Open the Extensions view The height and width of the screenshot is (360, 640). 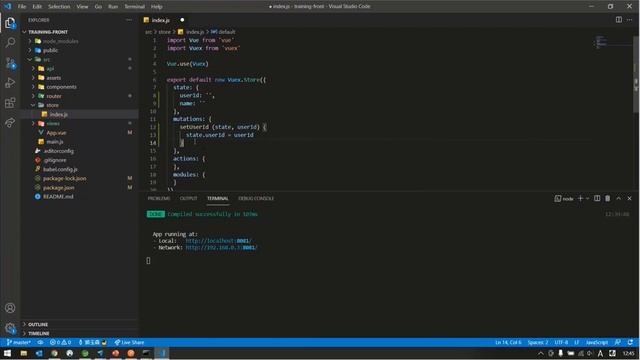[x=10, y=103]
